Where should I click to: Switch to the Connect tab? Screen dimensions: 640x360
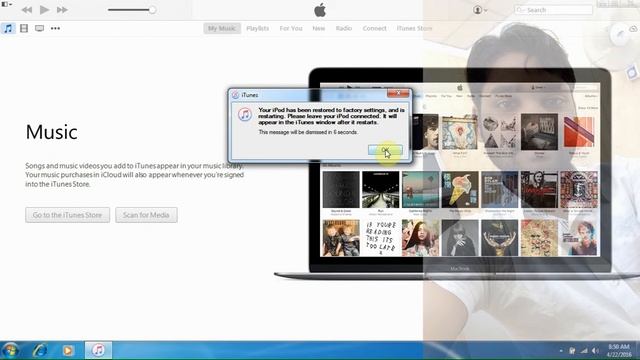[374, 28]
